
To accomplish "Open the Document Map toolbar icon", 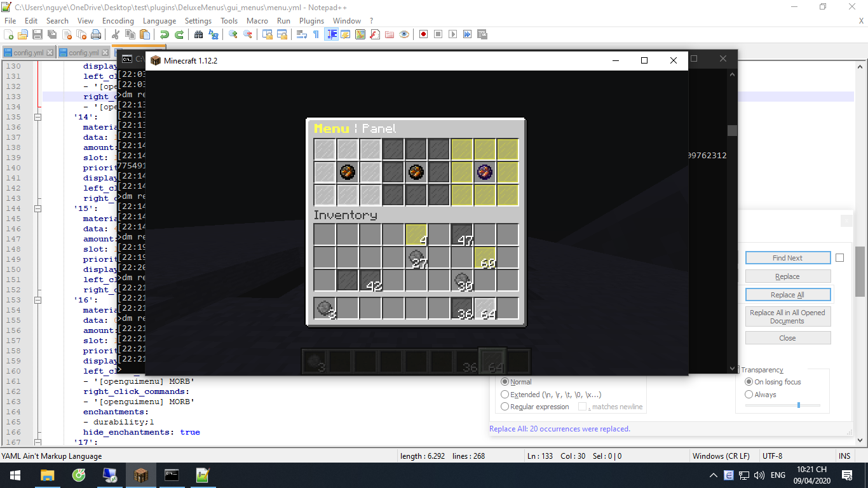I will (x=360, y=34).
